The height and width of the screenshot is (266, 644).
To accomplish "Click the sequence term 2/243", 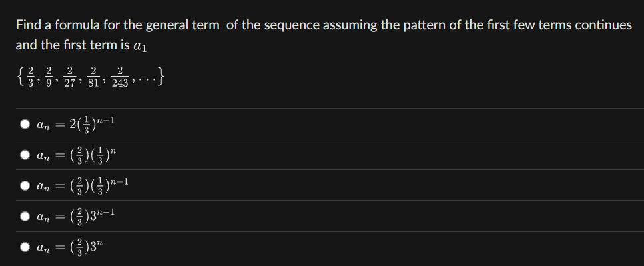I will [x=121, y=76].
